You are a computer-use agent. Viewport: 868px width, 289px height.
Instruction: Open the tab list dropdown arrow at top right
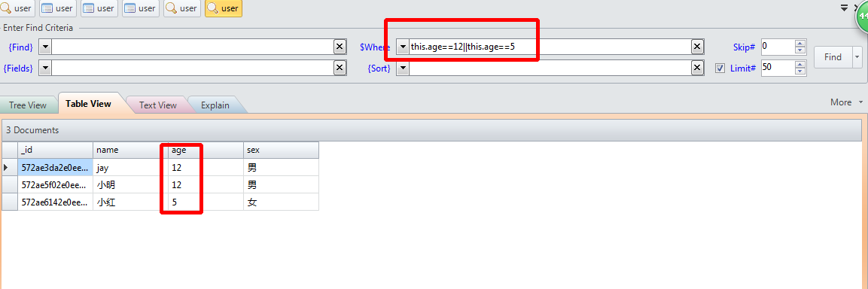pyautogui.click(x=844, y=8)
